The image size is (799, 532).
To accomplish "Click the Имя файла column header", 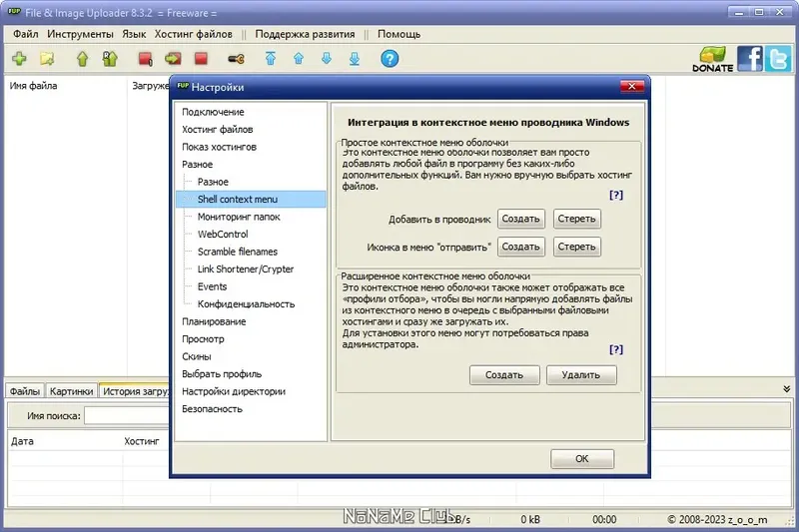I will [x=33, y=86].
